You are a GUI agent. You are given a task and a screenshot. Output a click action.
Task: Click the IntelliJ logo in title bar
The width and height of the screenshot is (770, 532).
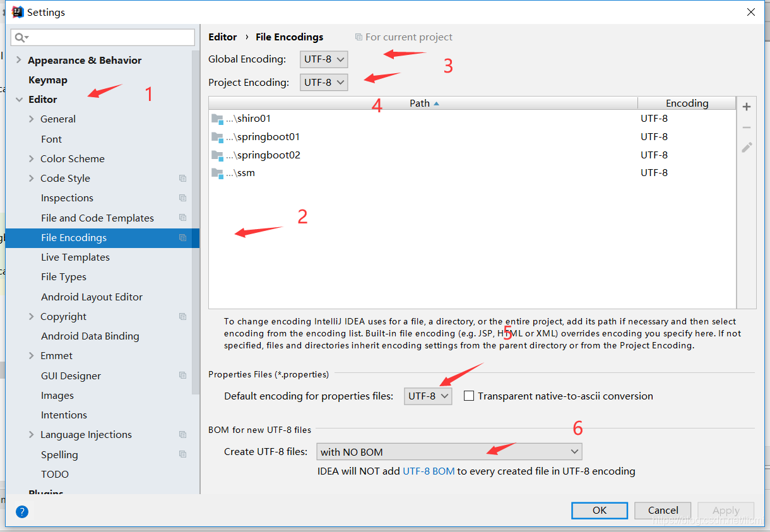(x=18, y=12)
